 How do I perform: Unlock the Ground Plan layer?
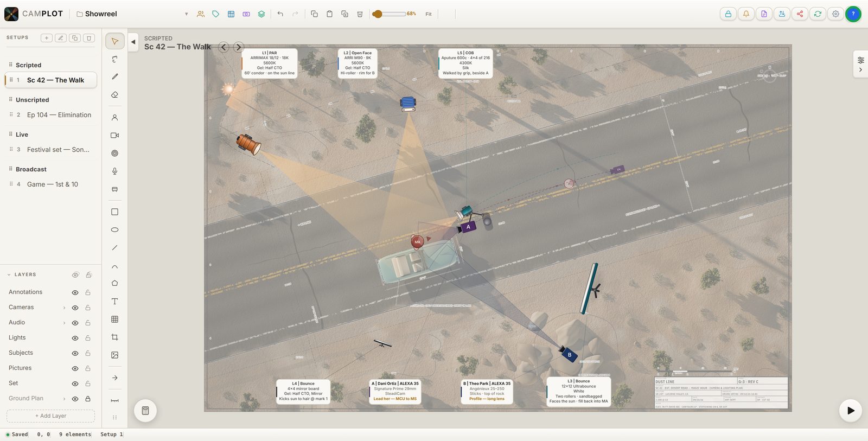click(88, 399)
